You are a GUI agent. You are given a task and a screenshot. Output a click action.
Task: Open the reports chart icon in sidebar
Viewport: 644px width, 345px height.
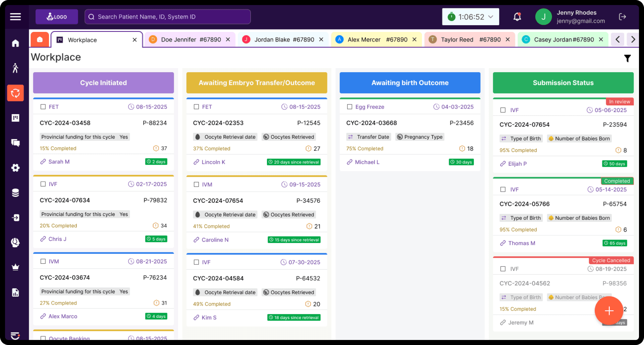[x=15, y=292]
